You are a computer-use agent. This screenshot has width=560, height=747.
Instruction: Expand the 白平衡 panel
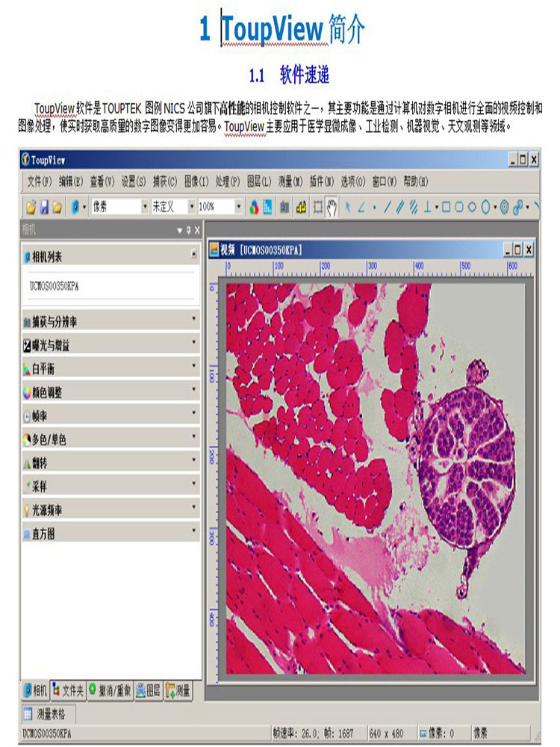point(111,368)
